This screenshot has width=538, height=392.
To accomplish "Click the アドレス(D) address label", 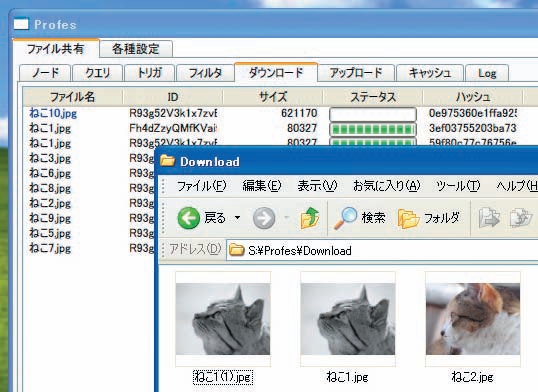I will 195,249.
